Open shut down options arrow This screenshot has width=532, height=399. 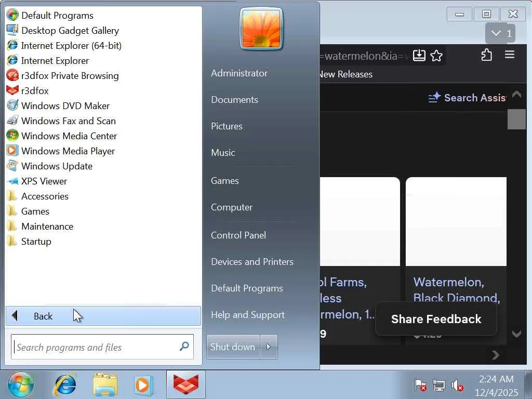pyautogui.click(x=269, y=347)
